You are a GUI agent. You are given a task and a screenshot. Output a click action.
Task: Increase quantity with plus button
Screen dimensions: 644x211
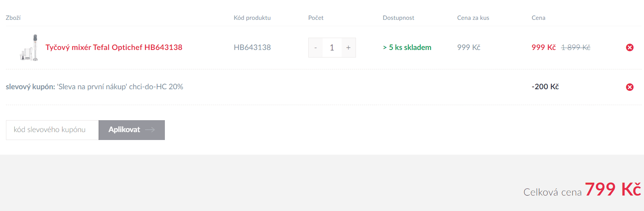(x=348, y=48)
